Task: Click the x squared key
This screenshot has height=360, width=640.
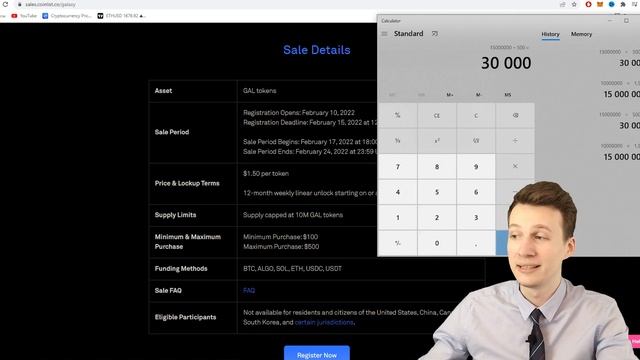Action: [x=437, y=141]
